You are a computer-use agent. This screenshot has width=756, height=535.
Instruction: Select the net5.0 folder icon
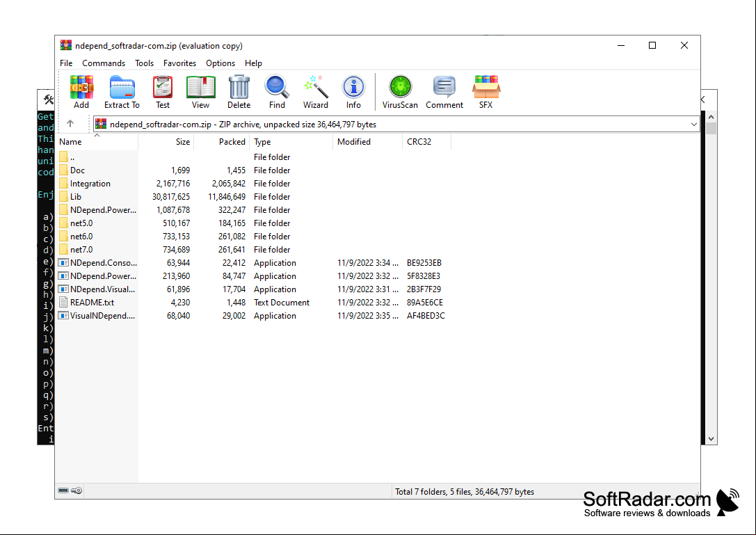click(63, 223)
